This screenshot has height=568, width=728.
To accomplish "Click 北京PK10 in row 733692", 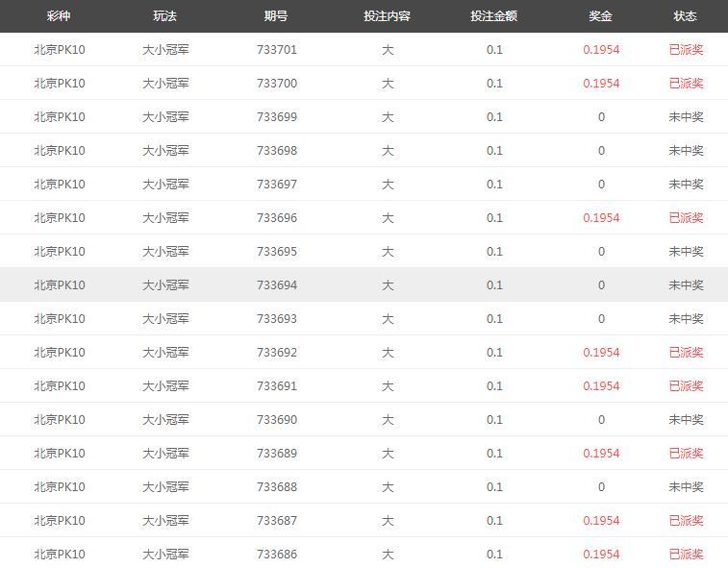I will (60, 353).
